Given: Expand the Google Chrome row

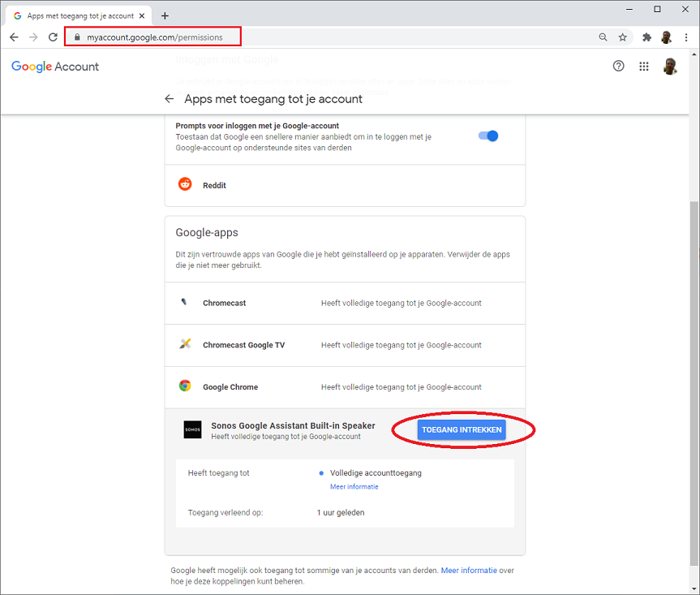Looking at the screenshot, I should tap(345, 387).
